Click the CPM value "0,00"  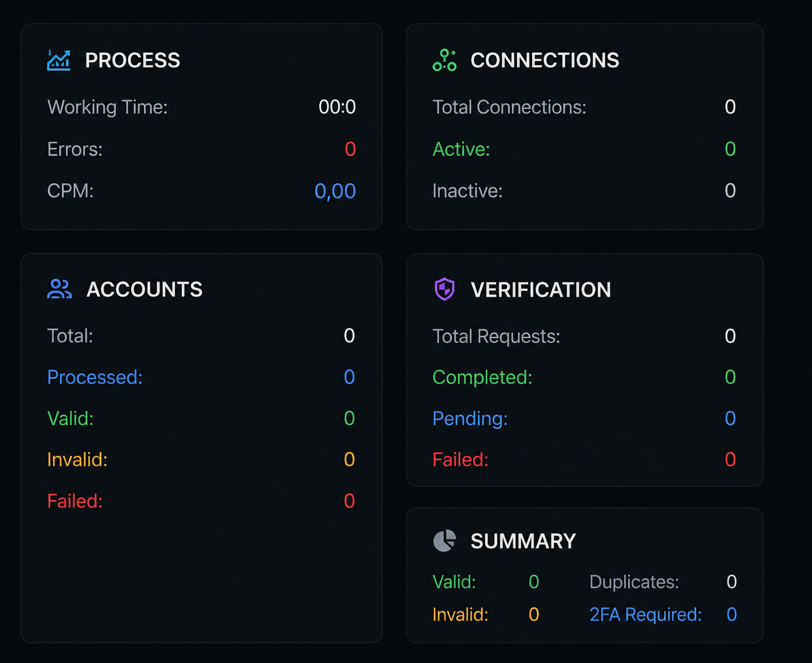pyautogui.click(x=335, y=191)
